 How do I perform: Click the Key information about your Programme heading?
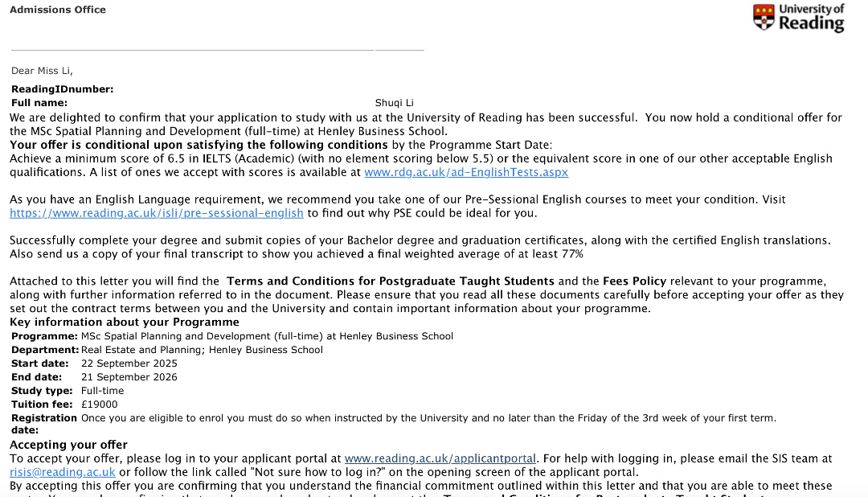point(124,322)
